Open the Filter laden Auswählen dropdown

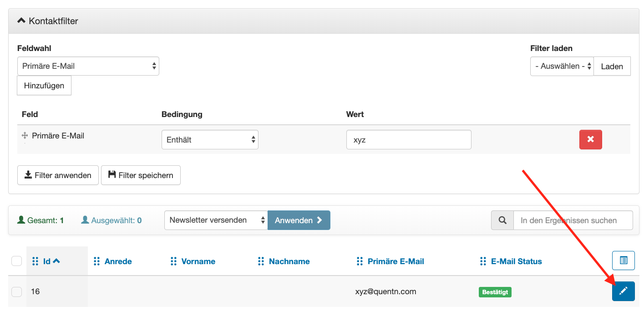(562, 66)
